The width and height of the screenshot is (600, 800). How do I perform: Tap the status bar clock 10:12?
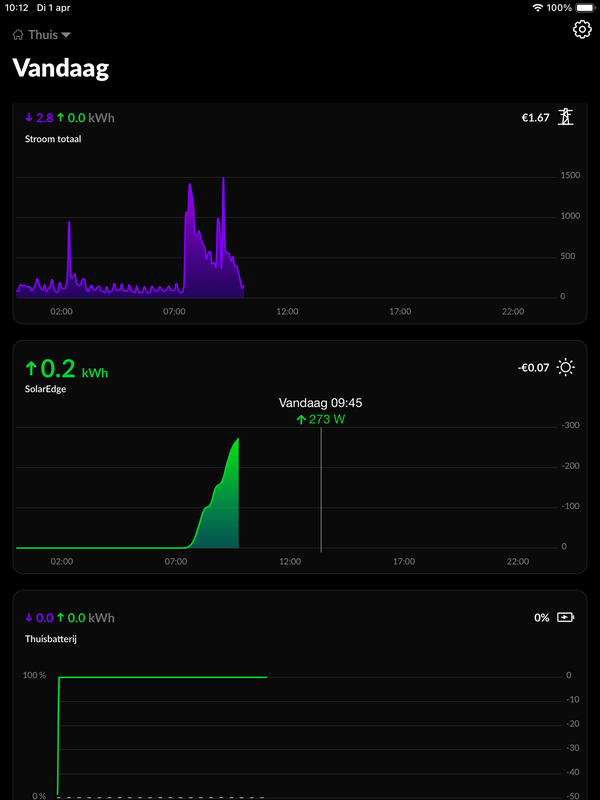[16, 8]
